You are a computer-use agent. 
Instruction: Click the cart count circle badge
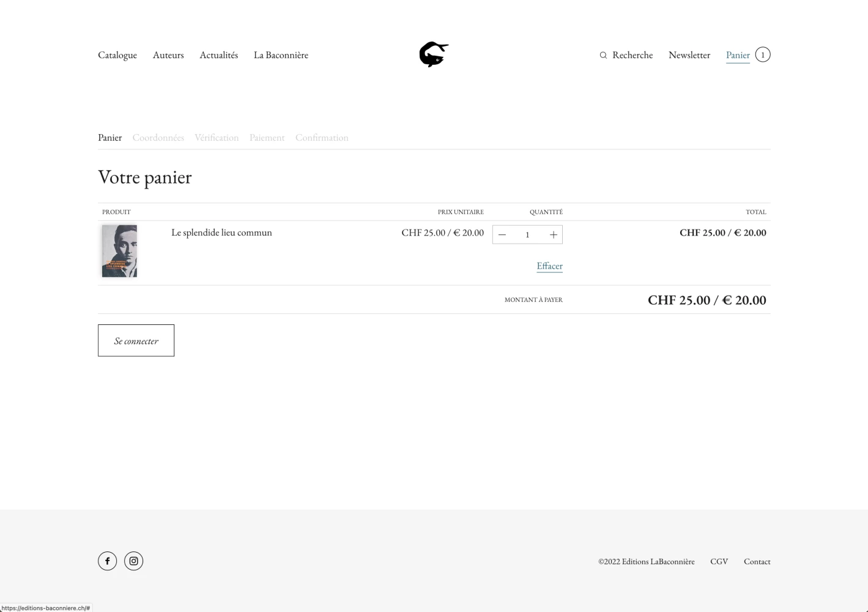(763, 55)
